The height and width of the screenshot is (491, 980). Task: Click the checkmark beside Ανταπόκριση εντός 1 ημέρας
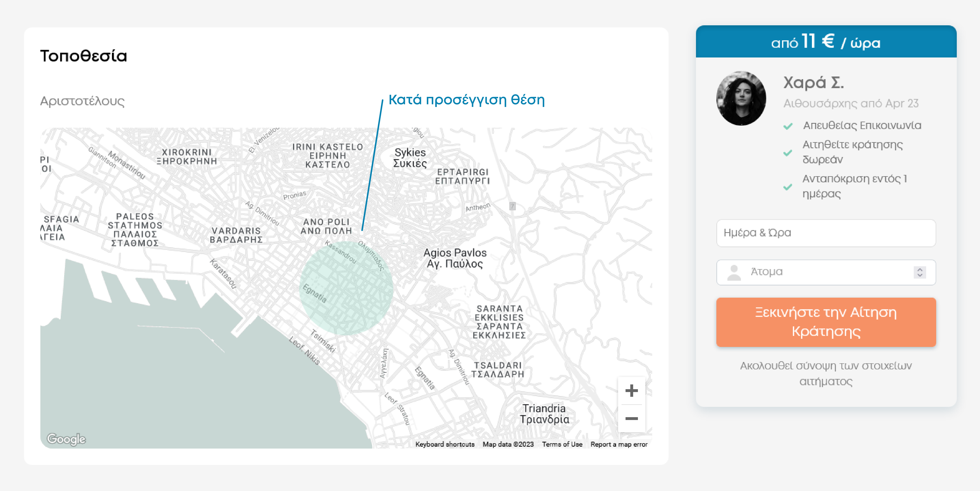coord(788,187)
